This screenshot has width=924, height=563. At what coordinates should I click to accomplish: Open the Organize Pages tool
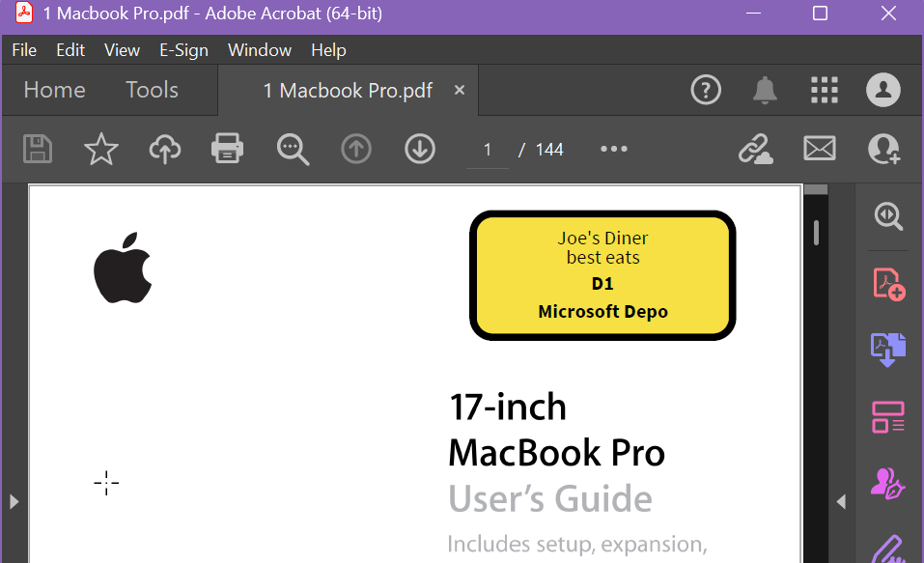pyautogui.click(x=888, y=417)
